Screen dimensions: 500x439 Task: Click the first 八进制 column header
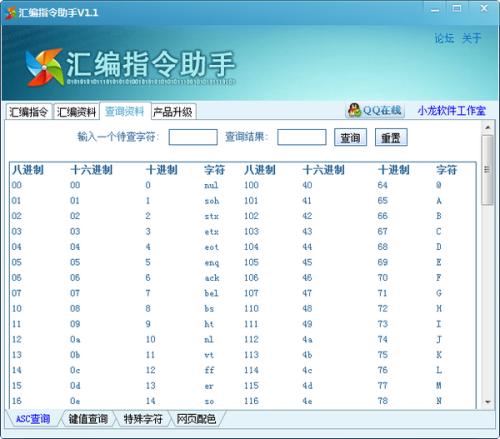point(28,170)
